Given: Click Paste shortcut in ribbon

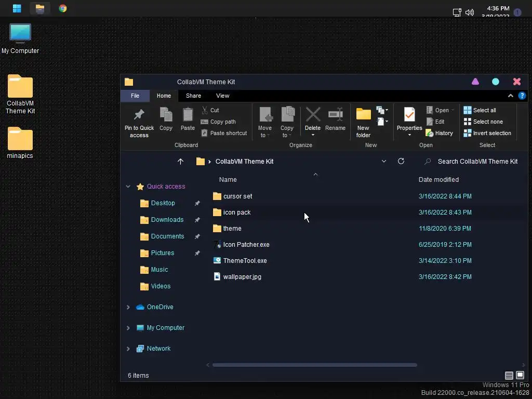Looking at the screenshot, I should [224, 134].
